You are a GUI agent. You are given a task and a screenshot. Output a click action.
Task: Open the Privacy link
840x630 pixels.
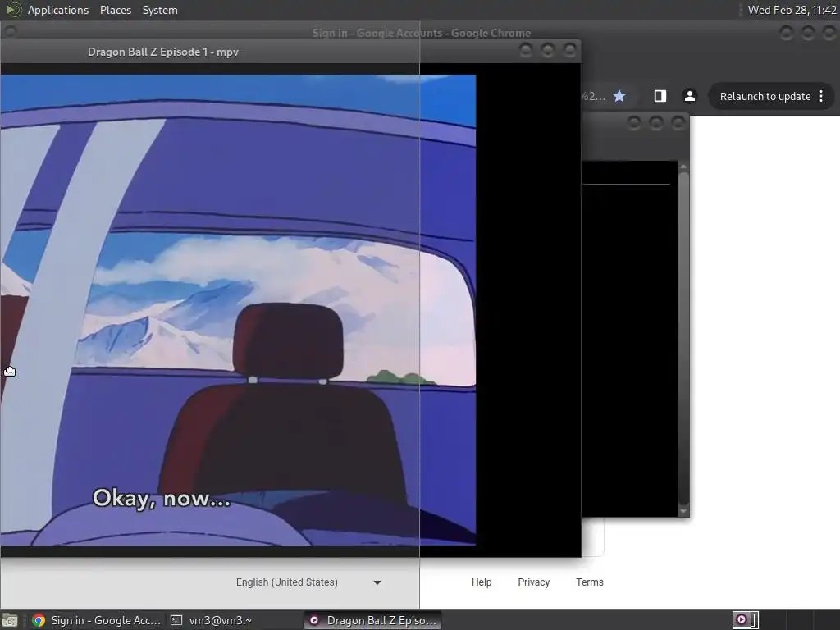point(533,582)
